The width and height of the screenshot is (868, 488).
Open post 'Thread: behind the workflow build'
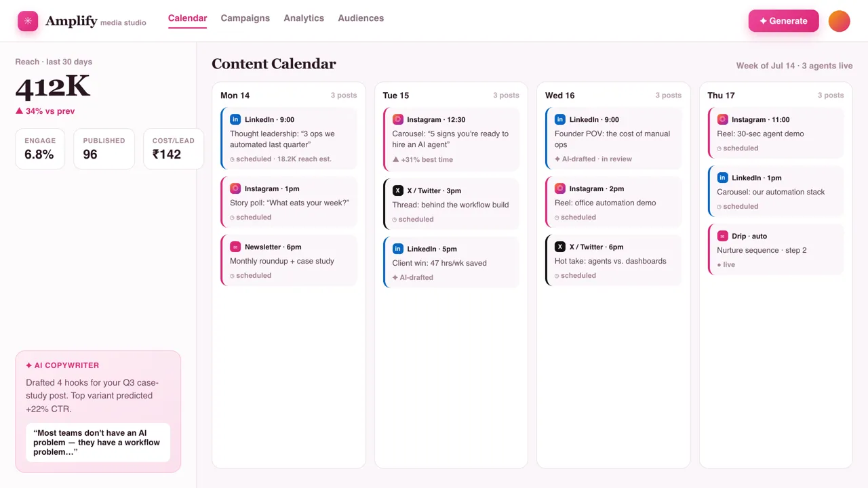pos(451,204)
